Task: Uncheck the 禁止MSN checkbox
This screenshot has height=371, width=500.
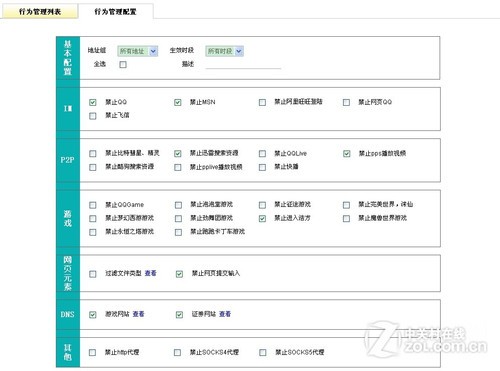Action: [178, 102]
